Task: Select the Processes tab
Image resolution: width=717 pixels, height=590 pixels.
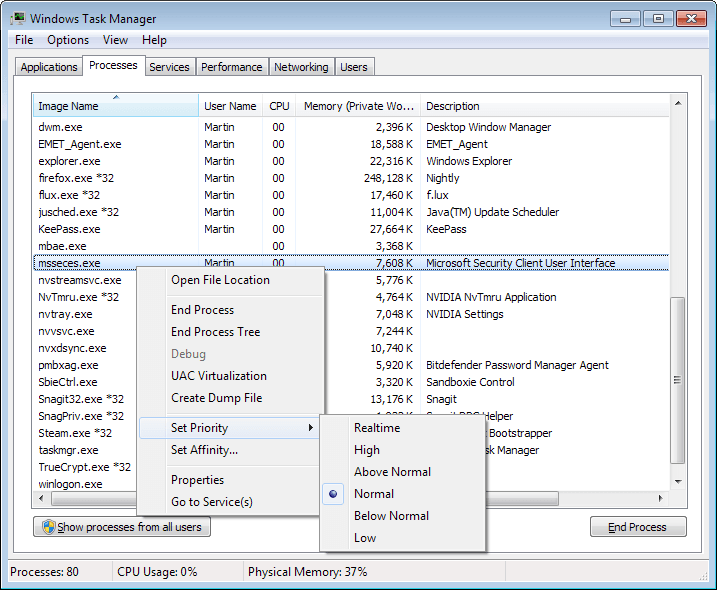Action: [x=113, y=65]
